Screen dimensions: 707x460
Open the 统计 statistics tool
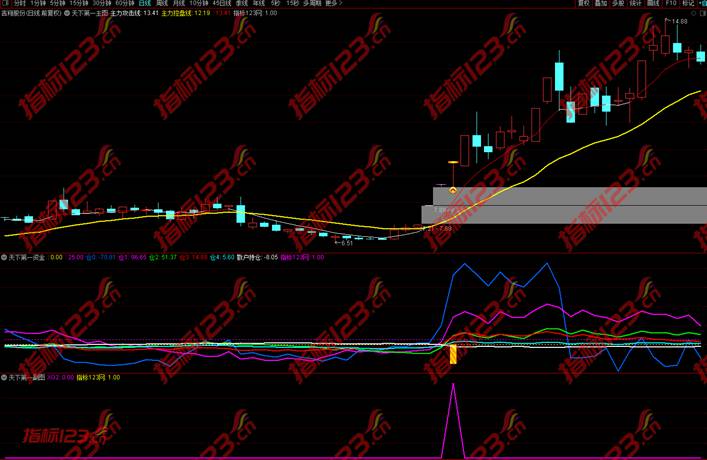(636, 4)
